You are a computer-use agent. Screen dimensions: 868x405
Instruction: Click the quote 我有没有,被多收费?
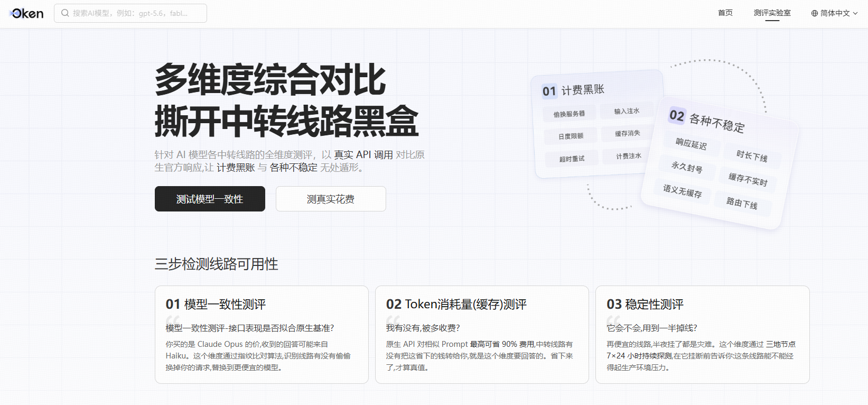click(x=423, y=328)
